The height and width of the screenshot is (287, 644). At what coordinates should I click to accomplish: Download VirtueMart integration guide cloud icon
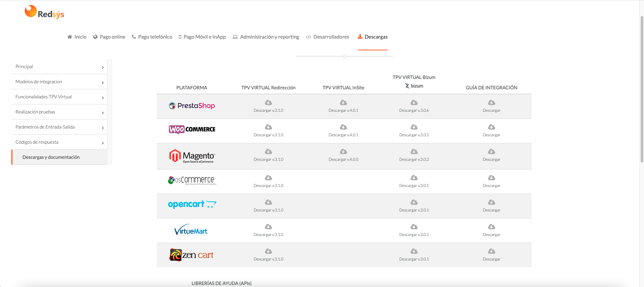pyautogui.click(x=492, y=227)
